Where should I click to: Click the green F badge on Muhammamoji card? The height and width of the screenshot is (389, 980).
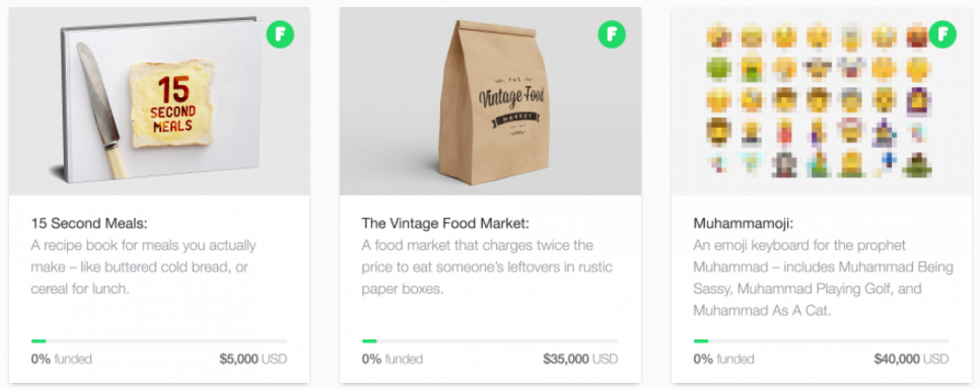[943, 34]
